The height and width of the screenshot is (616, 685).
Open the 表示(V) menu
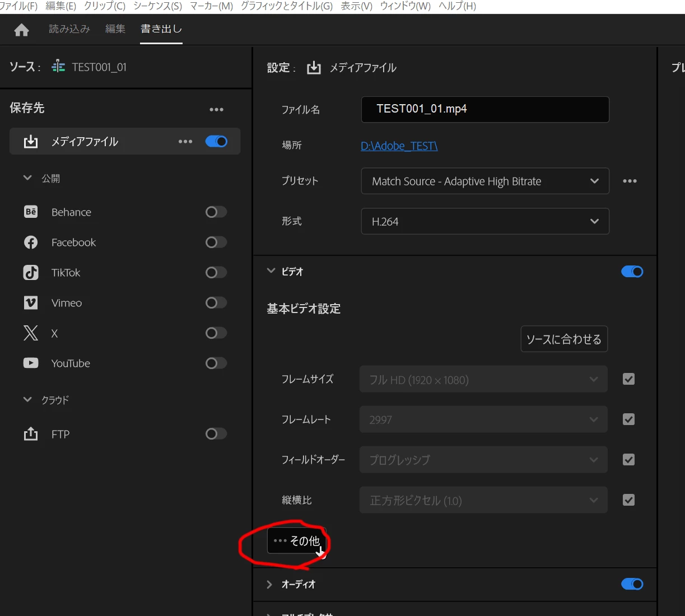[x=356, y=6]
